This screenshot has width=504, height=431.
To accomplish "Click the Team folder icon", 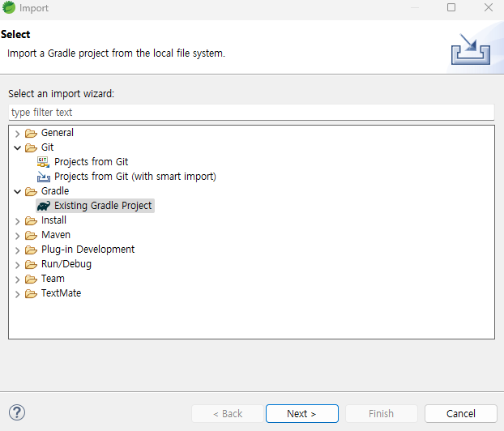I will point(31,279).
